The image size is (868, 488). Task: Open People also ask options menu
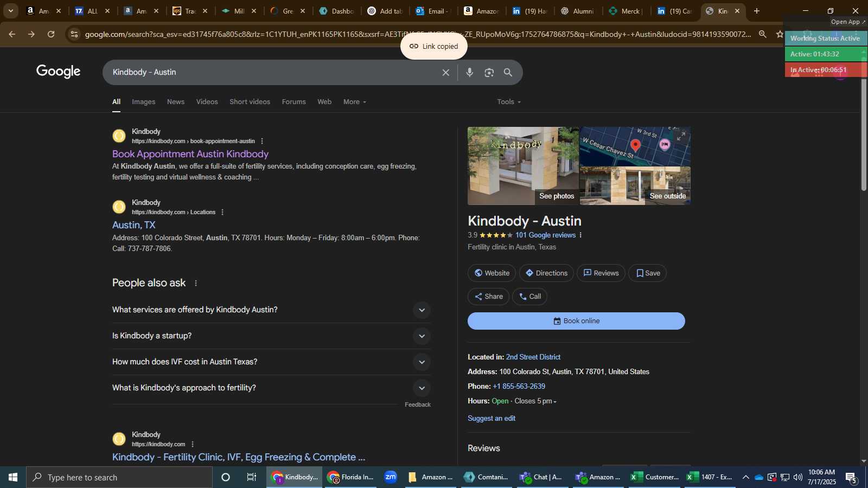pos(196,283)
